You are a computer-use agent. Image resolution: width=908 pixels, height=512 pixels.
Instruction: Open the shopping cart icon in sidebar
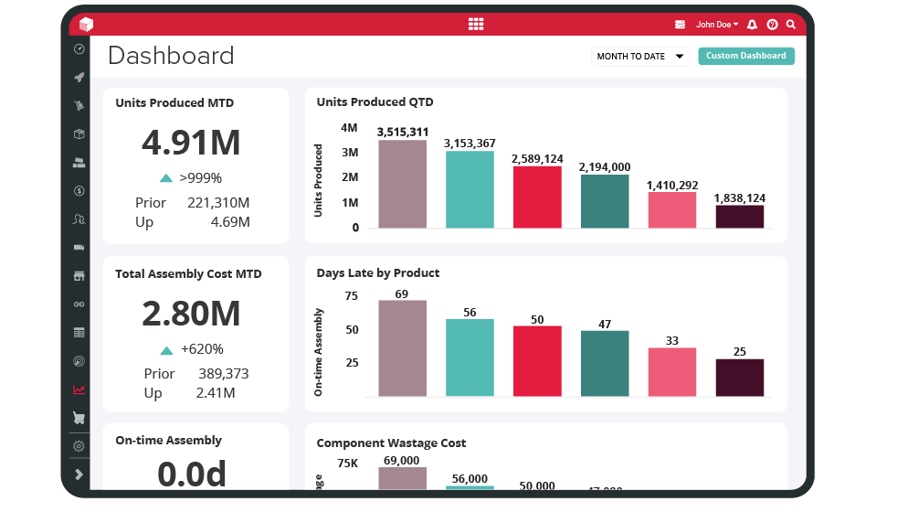[x=79, y=418]
